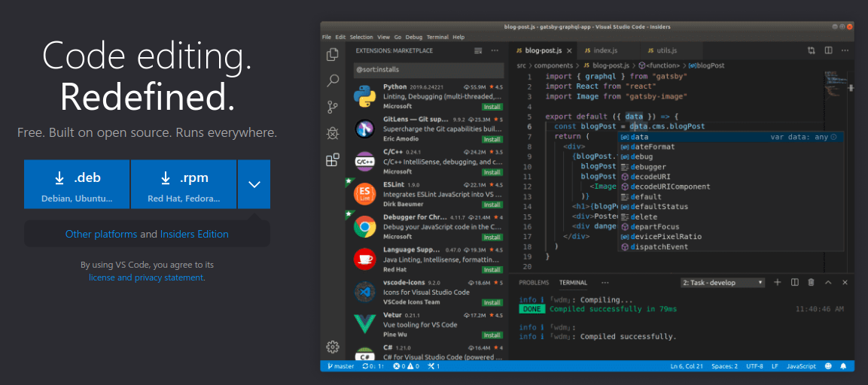The height and width of the screenshot is (385, 868).
Task: Open the Explorer icon in activity bar
Action: pos(333,55)
